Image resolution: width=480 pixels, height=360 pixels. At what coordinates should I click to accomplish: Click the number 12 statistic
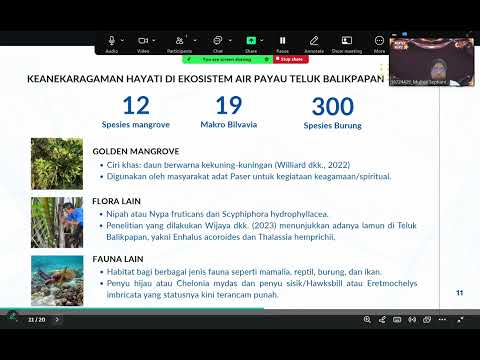coord(136,105)
